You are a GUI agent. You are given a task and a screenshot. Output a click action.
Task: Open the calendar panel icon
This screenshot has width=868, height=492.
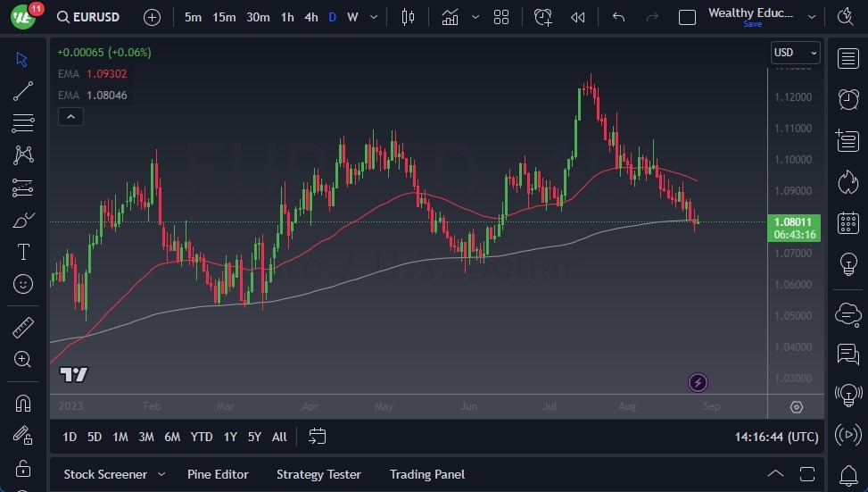[x=847, y=223]
